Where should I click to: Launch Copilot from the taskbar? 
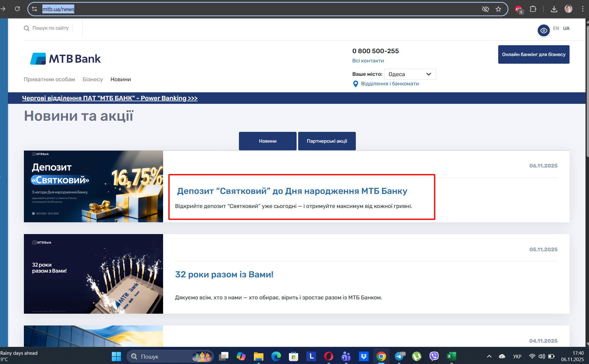pos(241,356)
